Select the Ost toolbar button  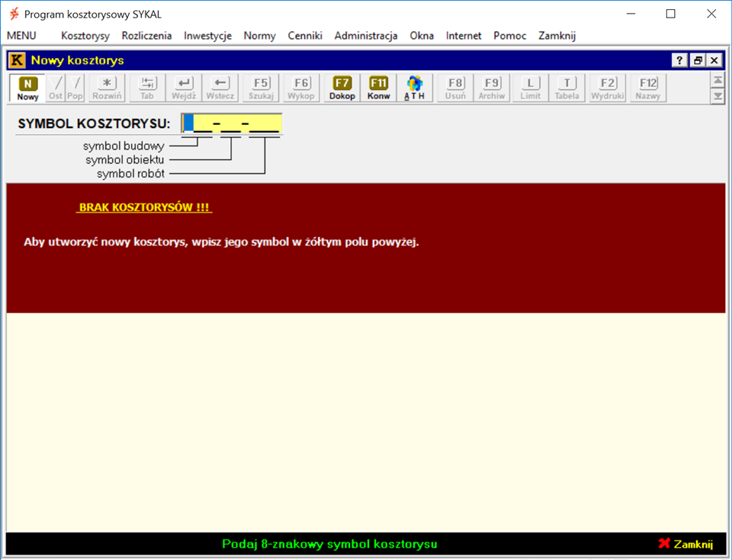tap(56, 88)
